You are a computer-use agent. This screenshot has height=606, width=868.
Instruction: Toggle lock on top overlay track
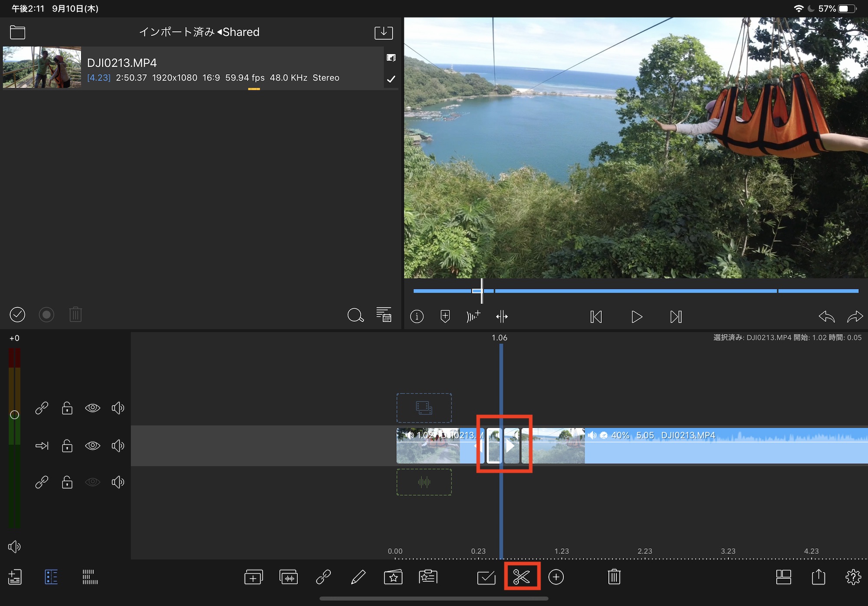[67, 408]
